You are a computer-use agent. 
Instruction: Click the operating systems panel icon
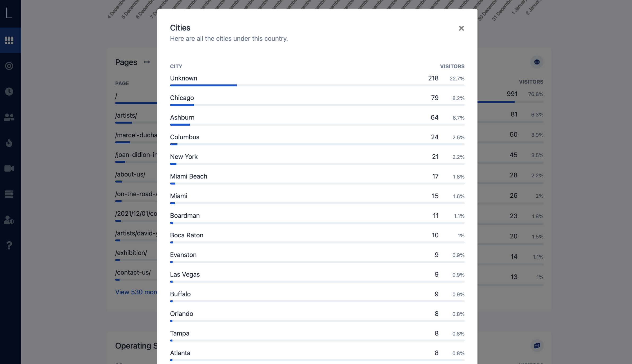click(x=537, y=345)
